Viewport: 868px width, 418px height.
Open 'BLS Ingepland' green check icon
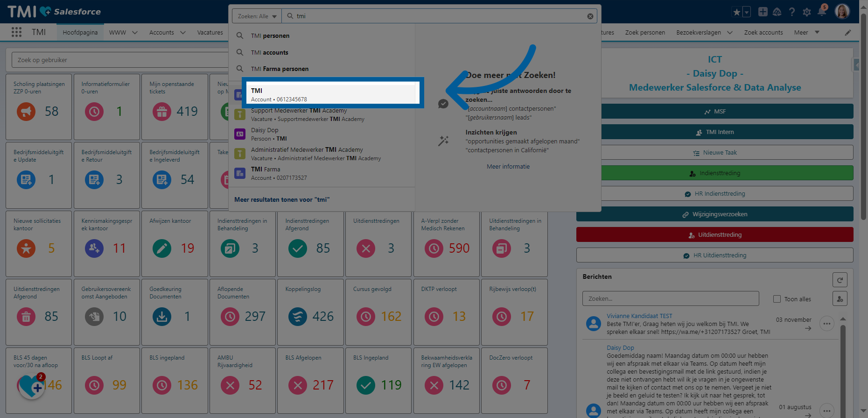pyautogui.click(x=366, y=385)
